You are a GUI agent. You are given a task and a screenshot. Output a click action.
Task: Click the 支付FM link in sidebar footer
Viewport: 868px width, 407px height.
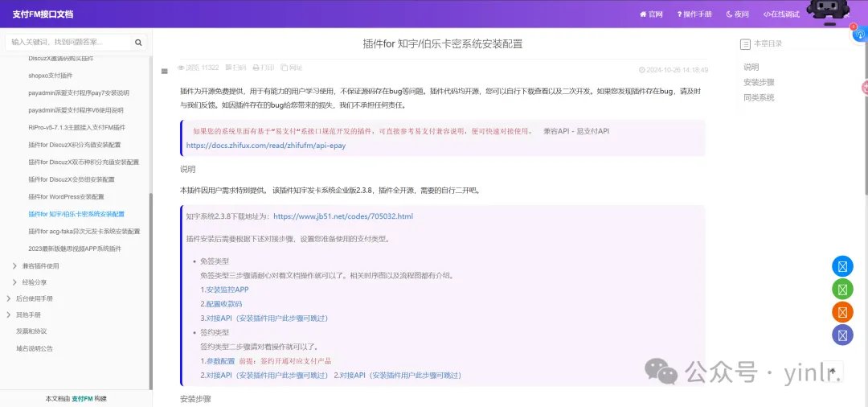(x=82, y=399)
